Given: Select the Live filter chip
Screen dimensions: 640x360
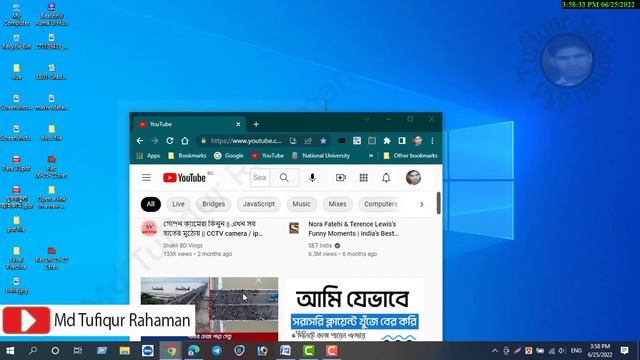Looking at the screenshot, I should tap(178, 204).
